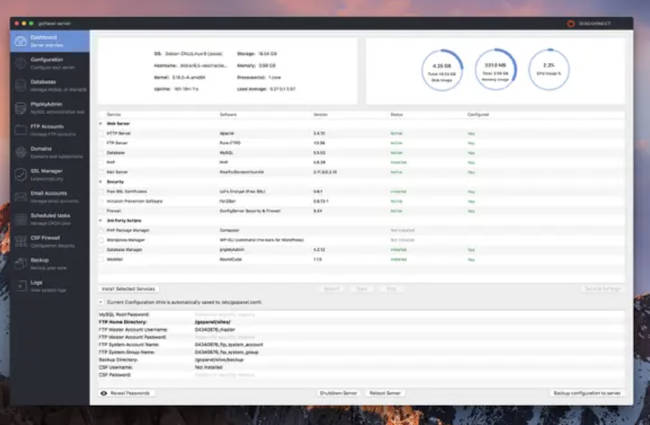Image resolution: width=650 pixels, height=425 pixels.
Task: Open the CSF Firewall icon
Action: click(20, 240)
